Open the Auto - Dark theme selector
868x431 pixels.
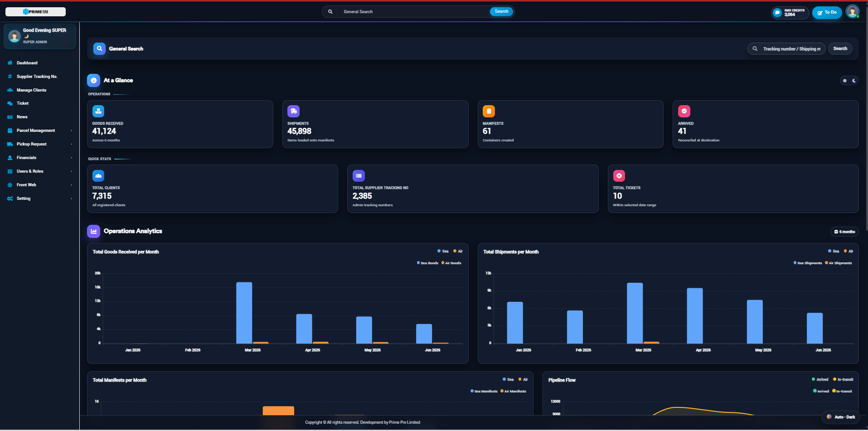[840, 417]
